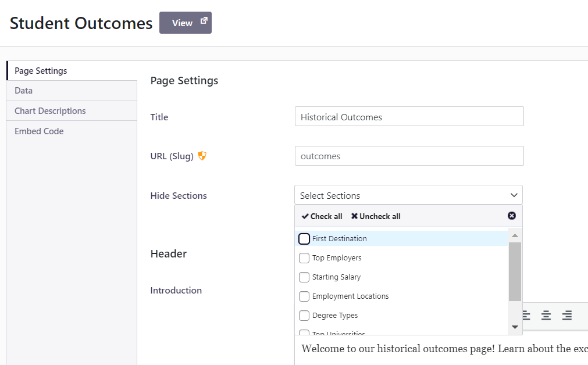
Task: Click the align left icon in editor toolbar
Action: [526, 316]
